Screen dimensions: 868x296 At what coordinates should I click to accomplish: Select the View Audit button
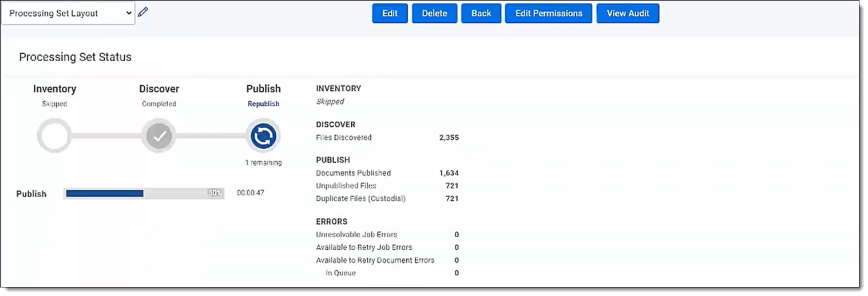click(628, 14)
